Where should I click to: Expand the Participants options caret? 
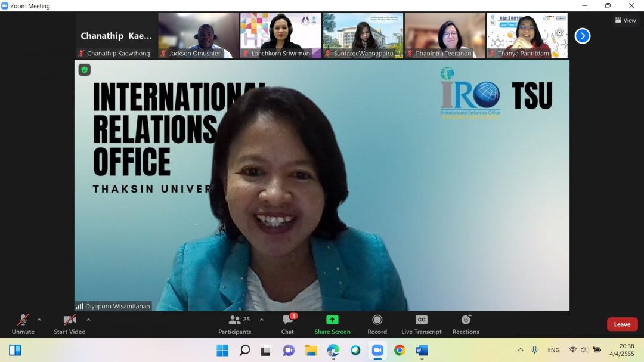pos(261,320)
